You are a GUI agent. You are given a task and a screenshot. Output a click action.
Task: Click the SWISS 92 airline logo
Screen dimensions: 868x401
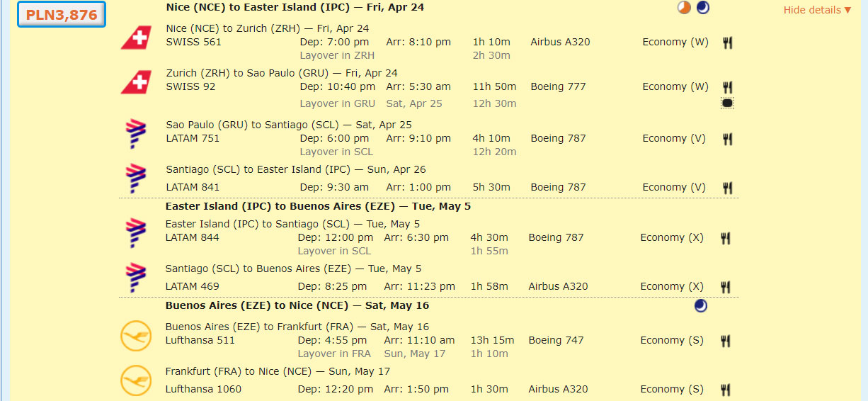pyautogui.click(x=136, y=81)
